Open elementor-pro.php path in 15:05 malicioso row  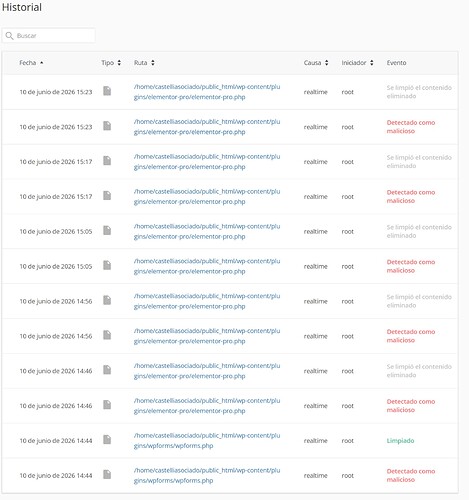pos(207,266)
